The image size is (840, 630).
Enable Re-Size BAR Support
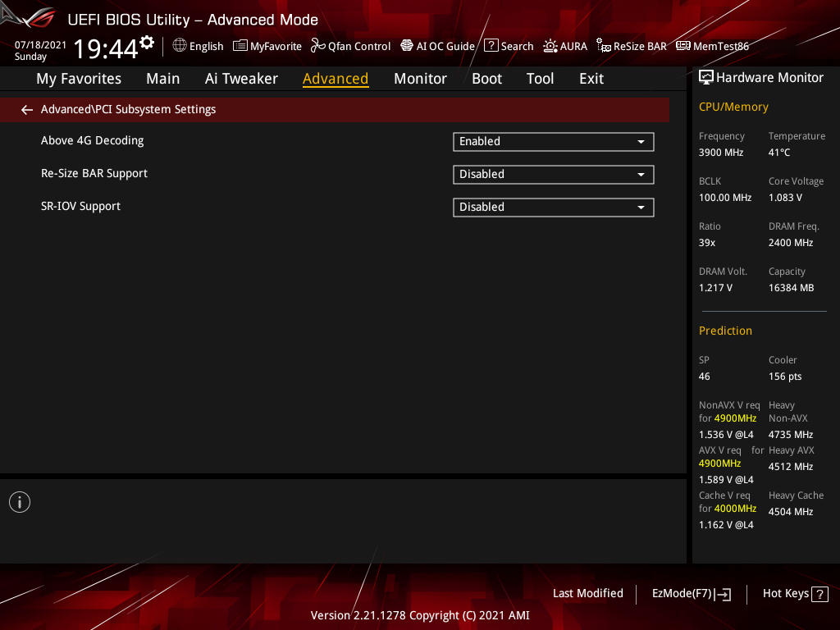pos(553,174)
